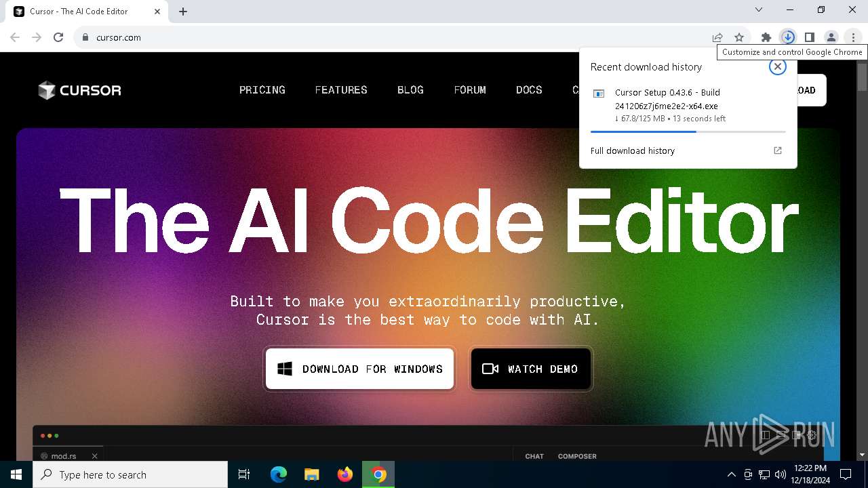The image size is (868, 488).
Task: Click scrollbar down arrow
Action: tap(863, 455)
